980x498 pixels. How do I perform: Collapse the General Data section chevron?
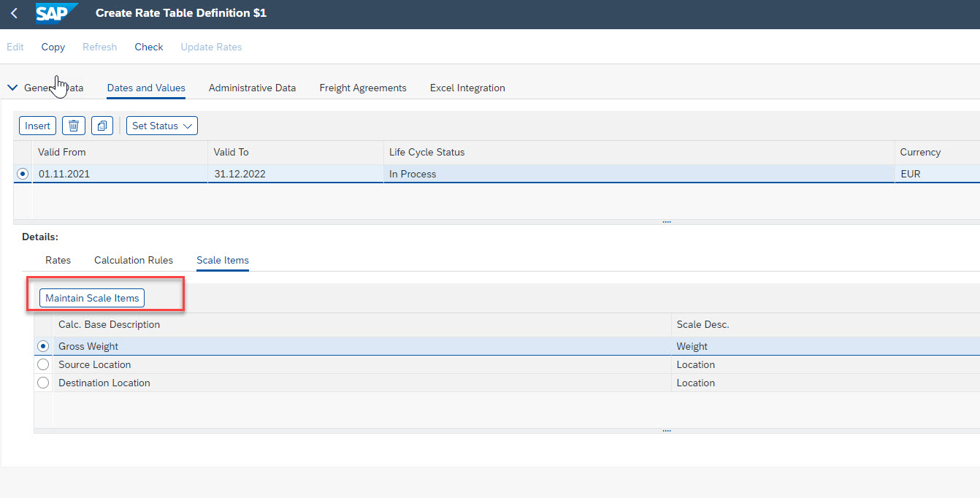click(x=12, y=88)
